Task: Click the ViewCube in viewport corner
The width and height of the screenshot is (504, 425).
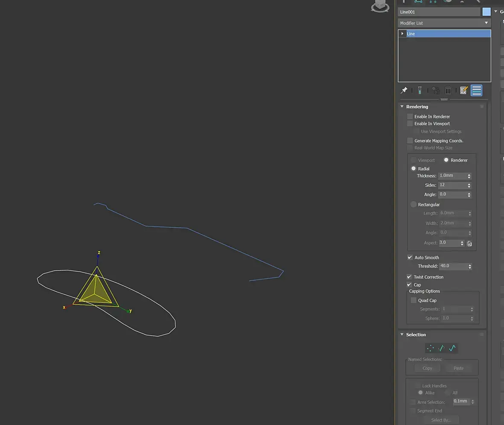Action: click(x=380, y=6)
